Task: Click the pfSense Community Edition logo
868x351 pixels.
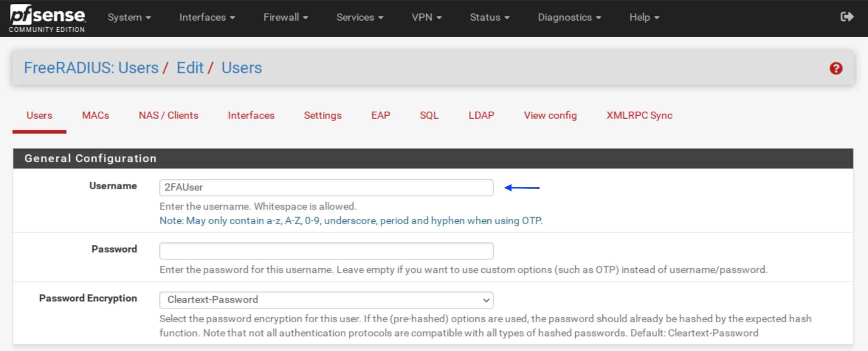Action: click(47, 18)
